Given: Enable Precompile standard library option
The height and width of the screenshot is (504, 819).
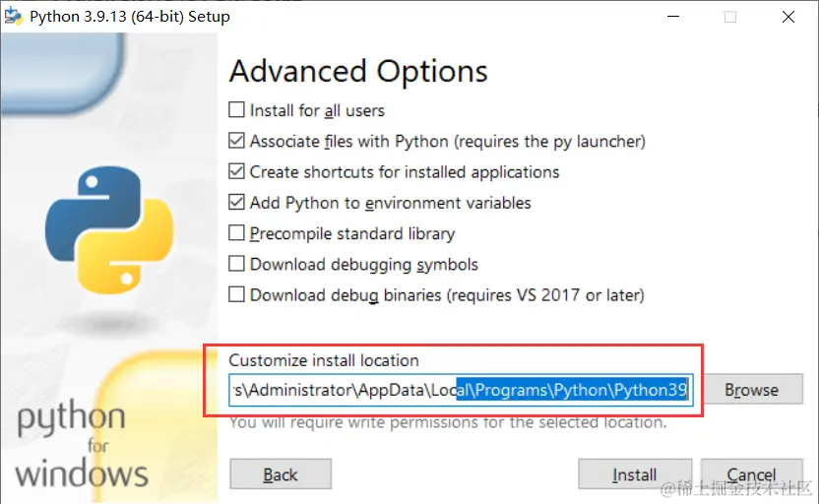Looking at the screenshot, I should tap(236, 233).
